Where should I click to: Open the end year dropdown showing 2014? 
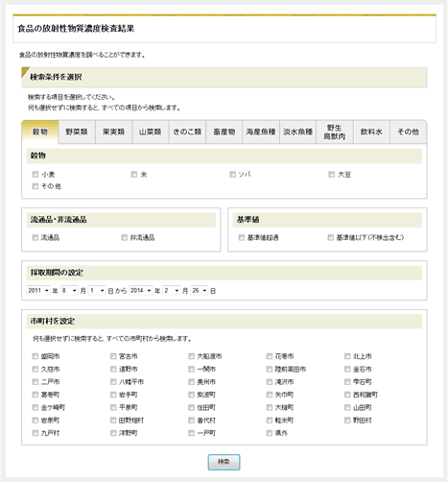[140, 291]
